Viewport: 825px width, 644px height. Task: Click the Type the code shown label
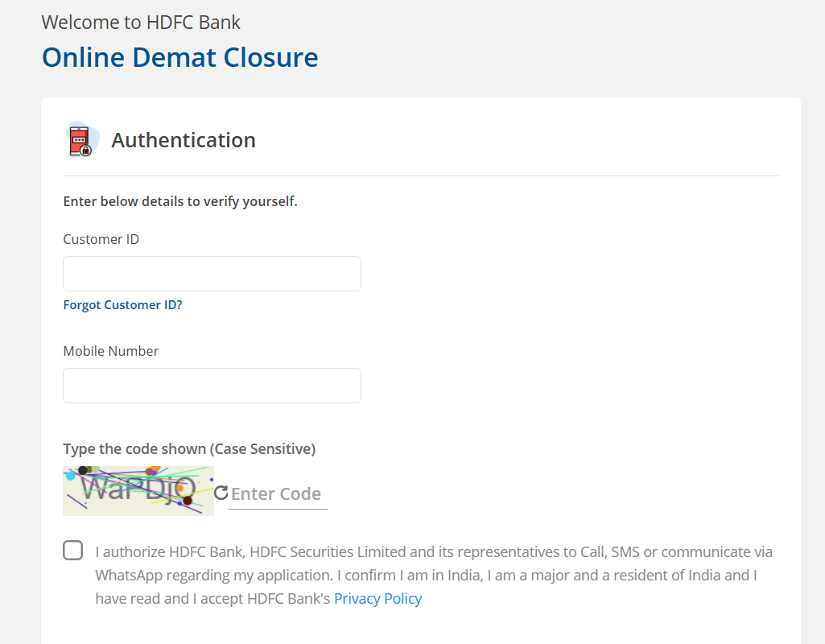pyautogui.click(x=189, y=448)
